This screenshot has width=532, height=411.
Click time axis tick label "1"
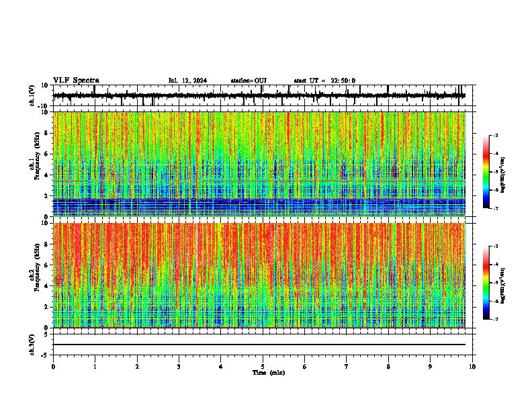pyautogui.click(x=95, y=367)
